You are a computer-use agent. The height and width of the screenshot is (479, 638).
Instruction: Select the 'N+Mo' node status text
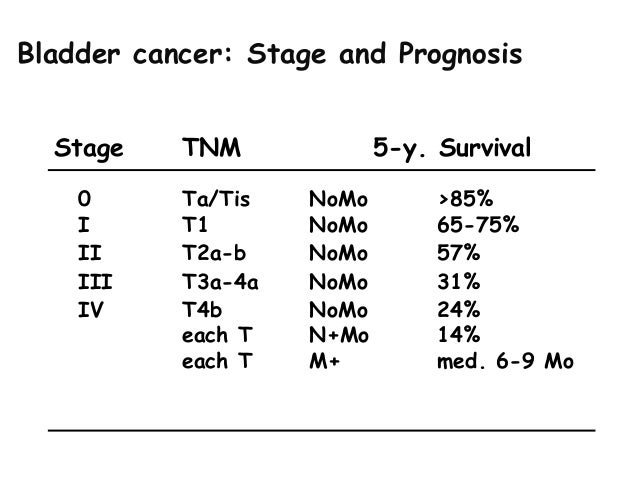point(339,335)
